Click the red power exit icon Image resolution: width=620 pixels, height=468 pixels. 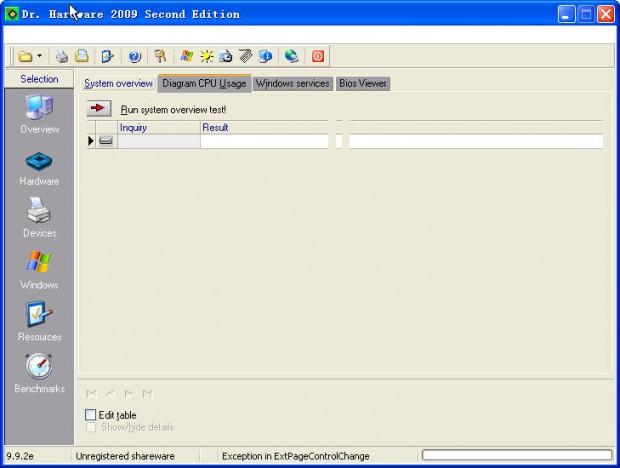[318, 57]
